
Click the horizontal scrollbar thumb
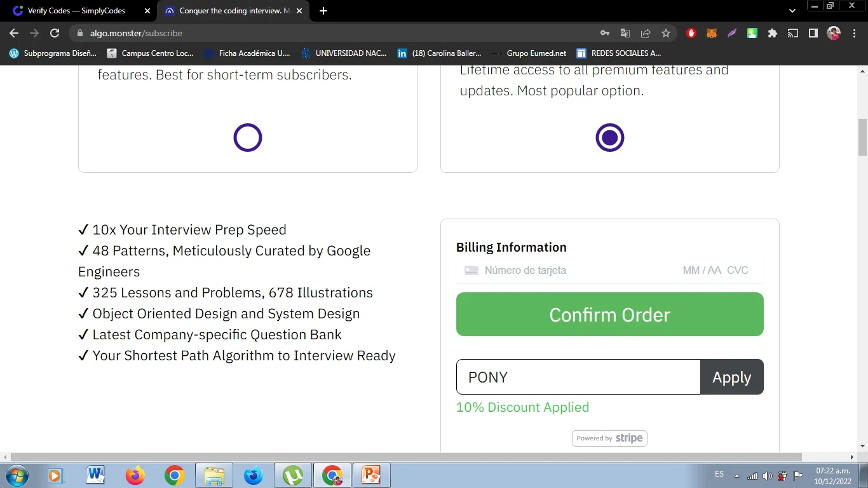[x=406, y=457]
